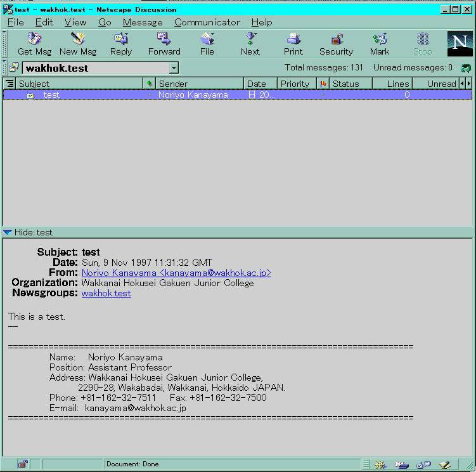Sort messages by Sender column header
The height and width of the screenshot is (472, 476).
coord(200,84)
